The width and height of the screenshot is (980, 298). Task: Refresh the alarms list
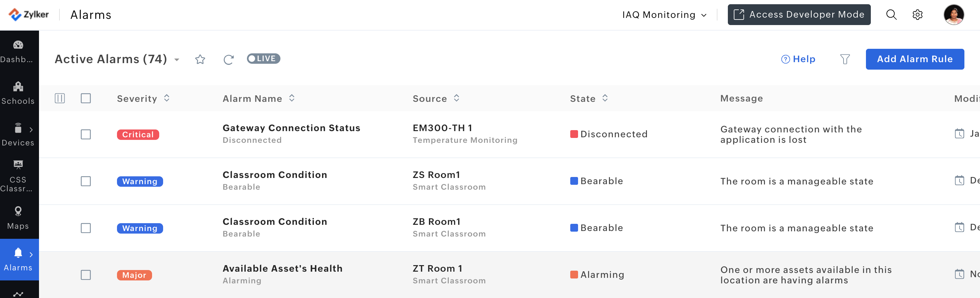[x=229, y=60]
